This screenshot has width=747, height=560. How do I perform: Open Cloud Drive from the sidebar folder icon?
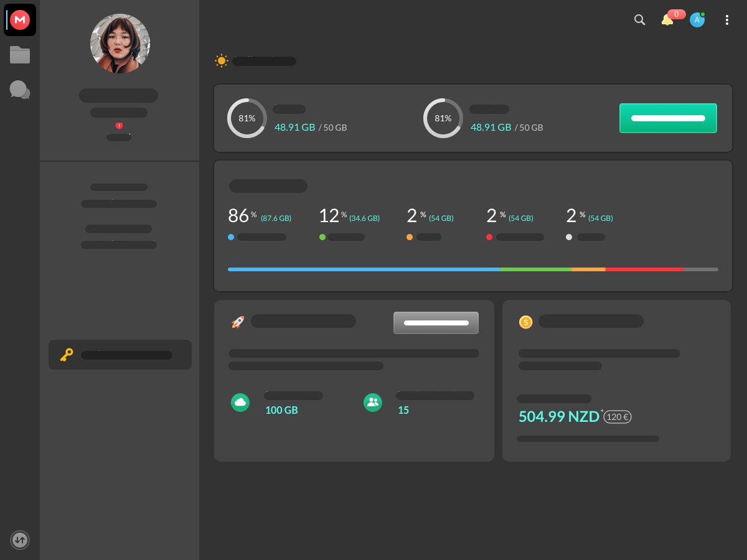20,55
